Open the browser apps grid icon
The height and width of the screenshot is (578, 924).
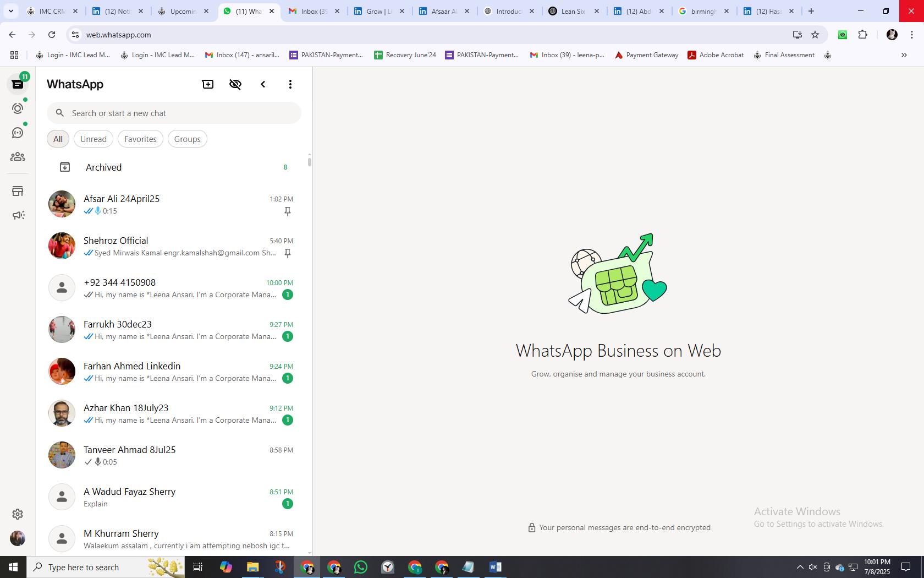pos(14,55)
